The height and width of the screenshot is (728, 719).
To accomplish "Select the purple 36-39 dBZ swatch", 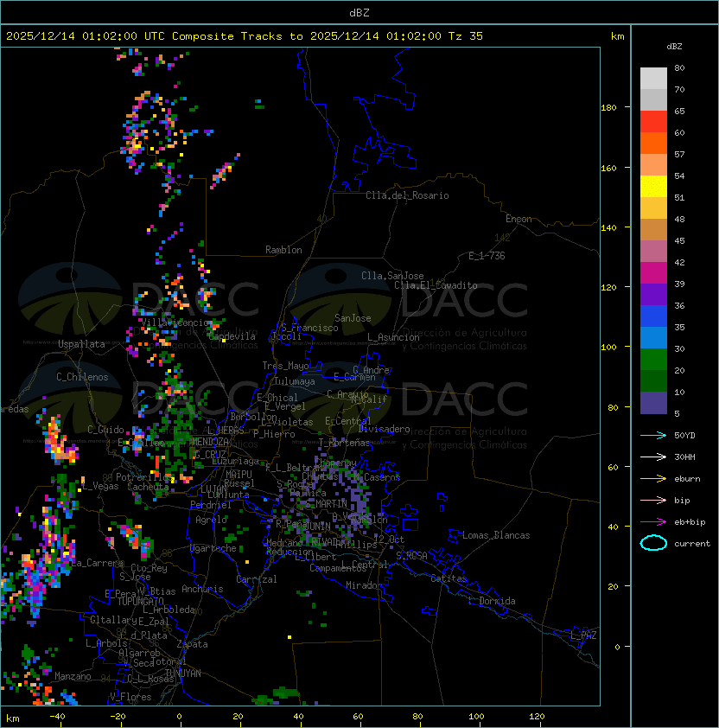I will pos(653,294).
